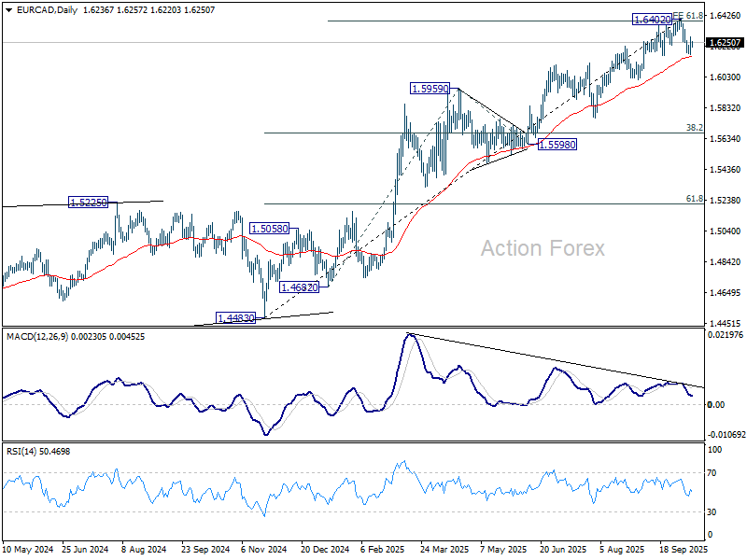This screenshot has width=747, height=560.
Task: Select the 24 Mar 2025 date marker
Action: (444, 550)
